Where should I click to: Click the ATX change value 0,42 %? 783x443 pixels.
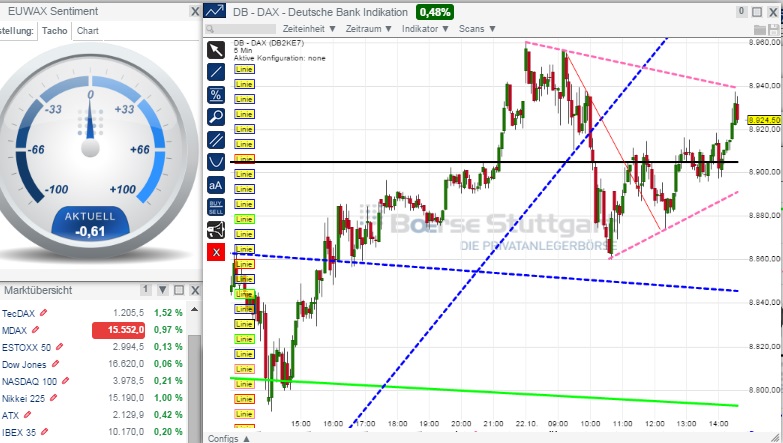[168, 415]
